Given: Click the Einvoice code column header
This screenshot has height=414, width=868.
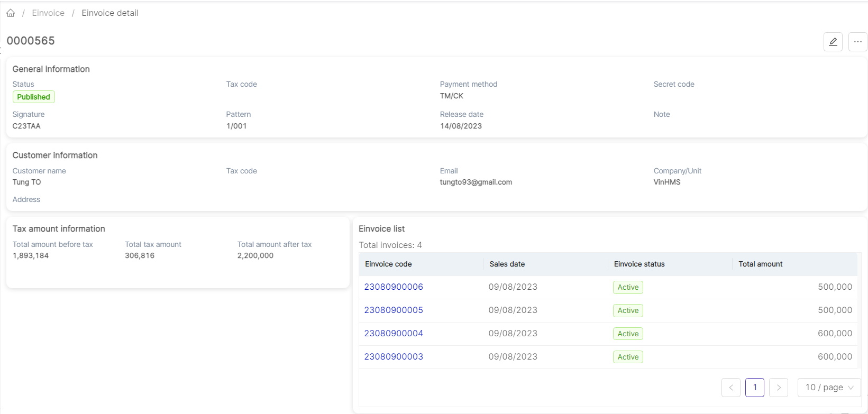Looking at the screenshot, I should [388, 264].
